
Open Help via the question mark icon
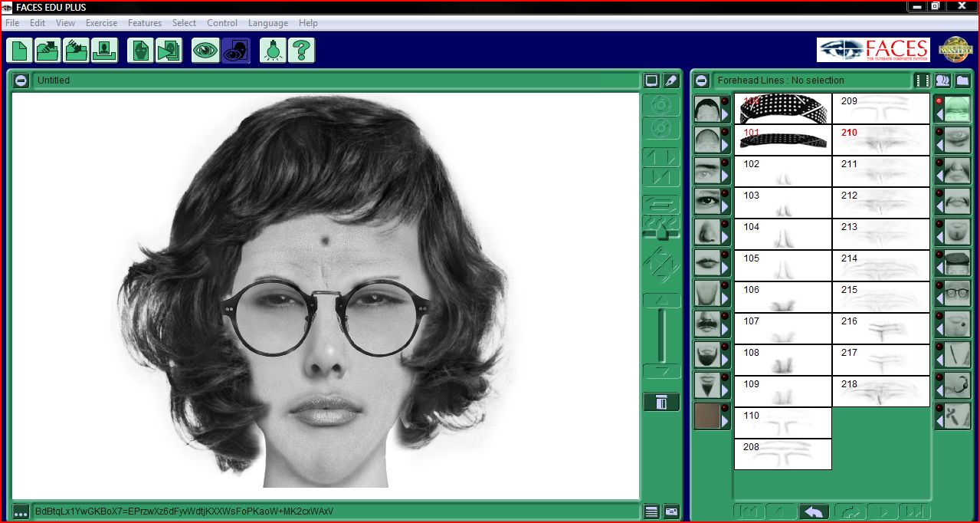tap(301, 50)
